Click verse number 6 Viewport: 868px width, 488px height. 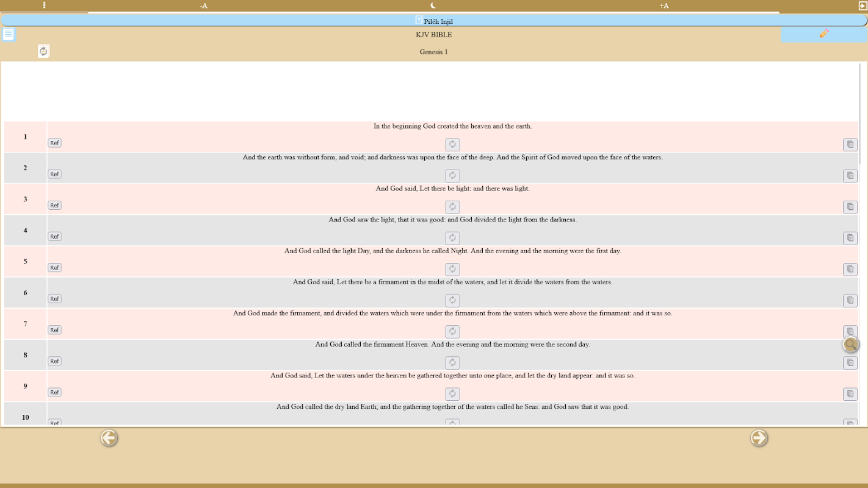coord(25,292)
